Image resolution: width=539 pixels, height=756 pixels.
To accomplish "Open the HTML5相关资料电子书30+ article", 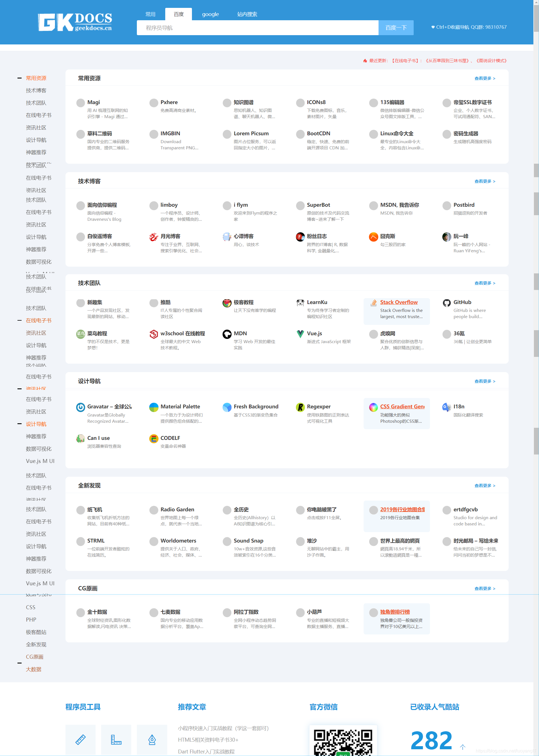I will pyautogui.click(x=208, y=740).
